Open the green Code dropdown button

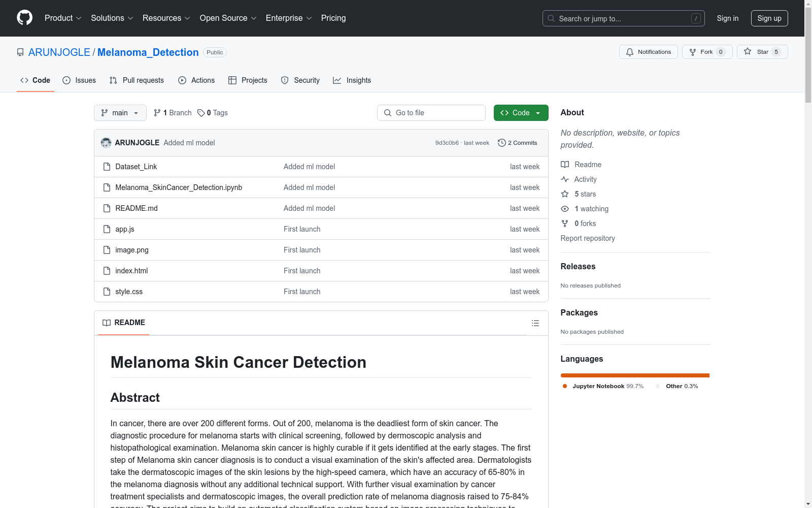point(521,113)
